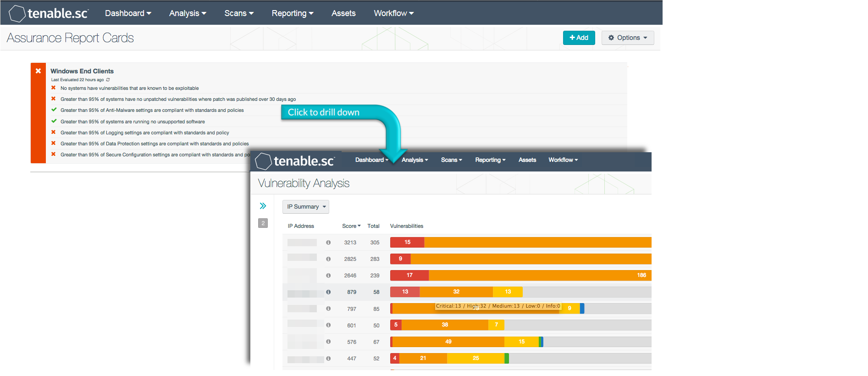
Task: Open the Workflow menu in Assurance Report Cards window
Action: [x=393, y=13]
